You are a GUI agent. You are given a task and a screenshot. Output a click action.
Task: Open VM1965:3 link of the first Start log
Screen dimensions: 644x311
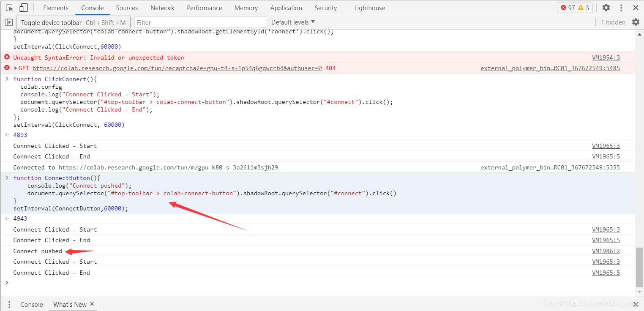pyautogui.click(x=606, y=146)
